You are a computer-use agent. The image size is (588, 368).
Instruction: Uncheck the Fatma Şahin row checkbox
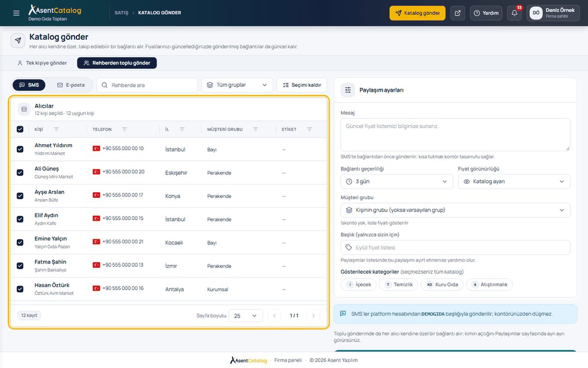click(20, 266)
